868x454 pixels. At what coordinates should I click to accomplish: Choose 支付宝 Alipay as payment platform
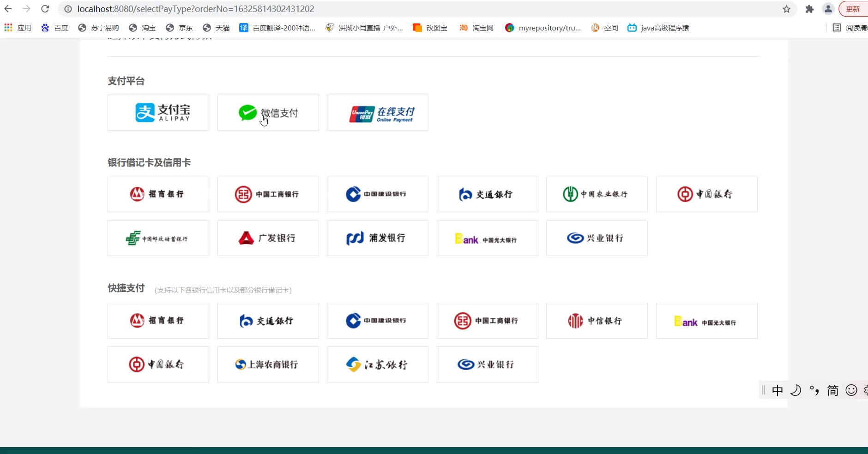point(158,113)
